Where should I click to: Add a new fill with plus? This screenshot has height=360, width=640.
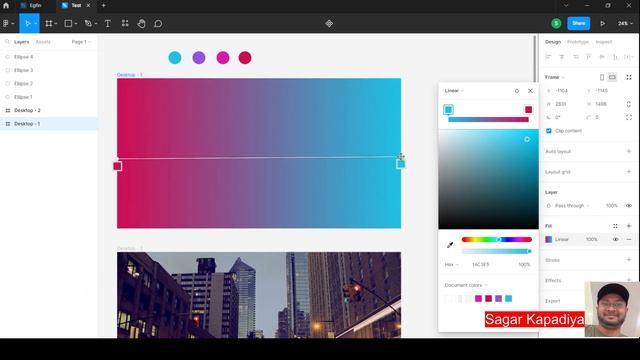629,226
